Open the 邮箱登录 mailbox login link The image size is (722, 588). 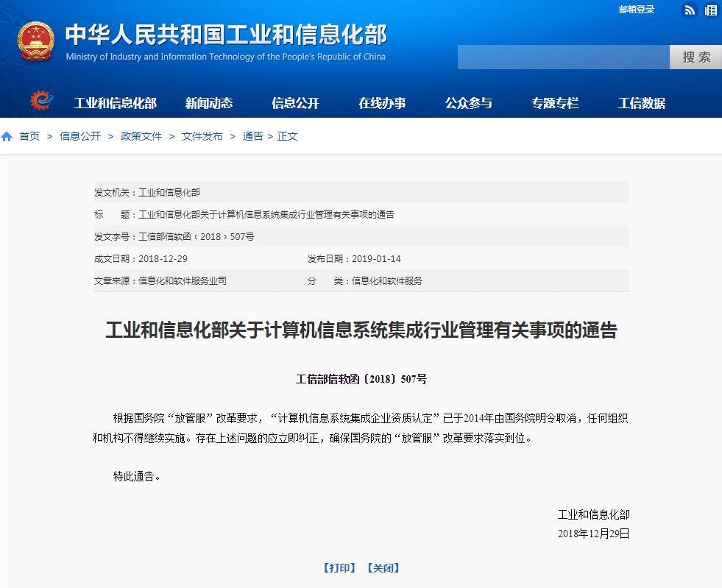pyautogui.click(x=637, y=10)
